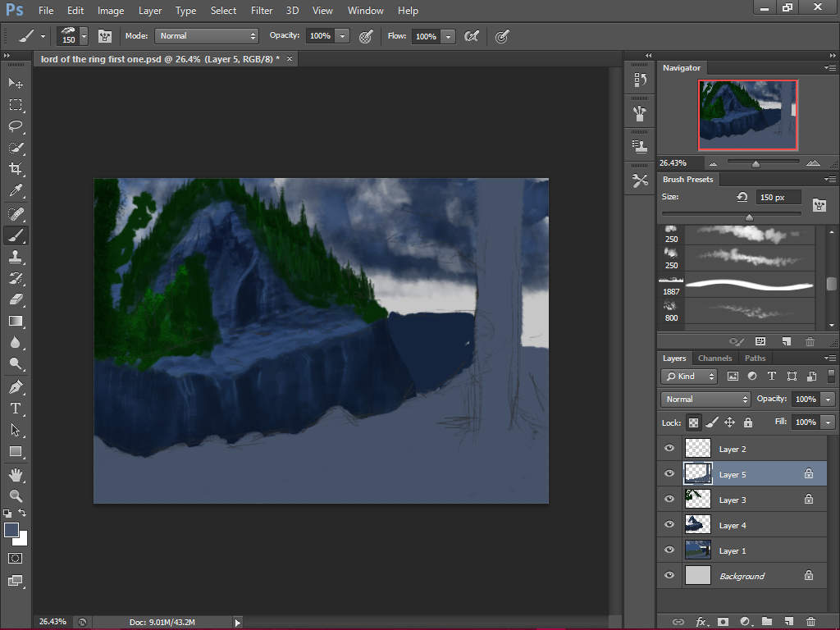The image size is (840, 630).
Task: Select the Rectangle shape tool
Action: (16, 451)
